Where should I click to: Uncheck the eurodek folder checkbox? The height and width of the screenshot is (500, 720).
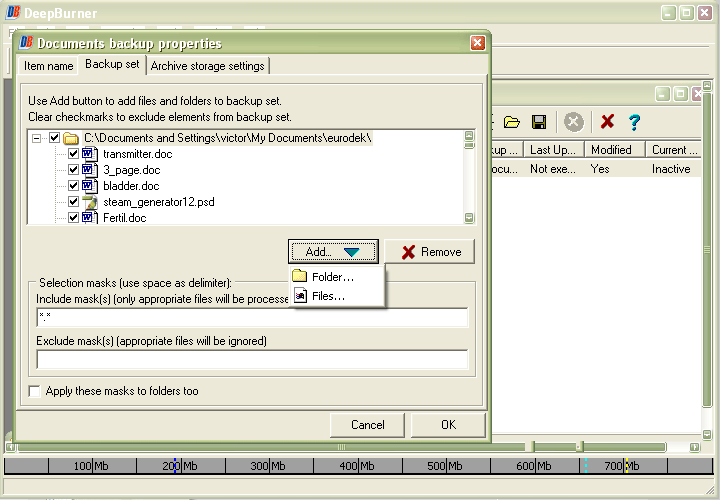(x=55, y=137)
